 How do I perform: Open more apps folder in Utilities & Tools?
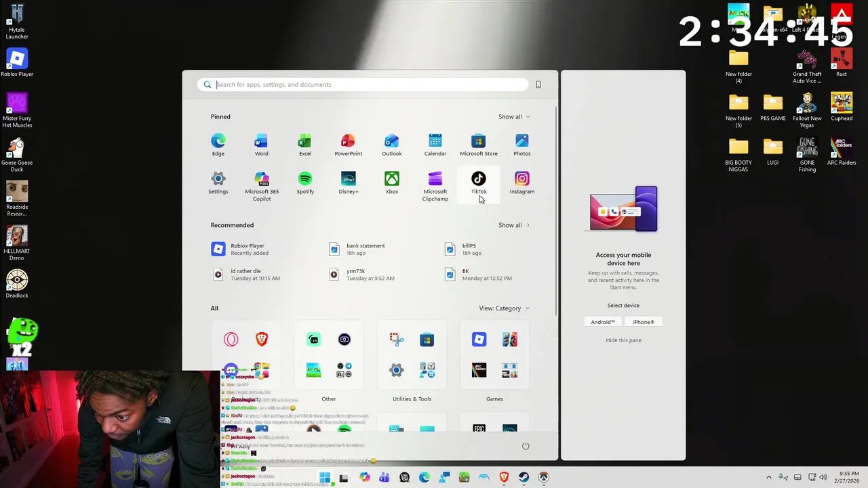(x=427, y=369)
